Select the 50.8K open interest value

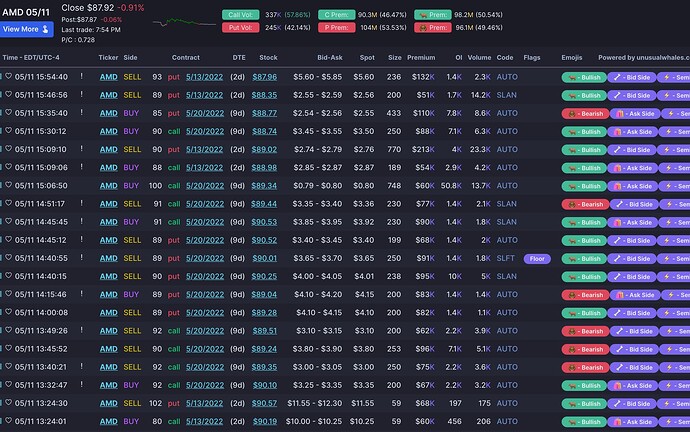click(451, 186)
